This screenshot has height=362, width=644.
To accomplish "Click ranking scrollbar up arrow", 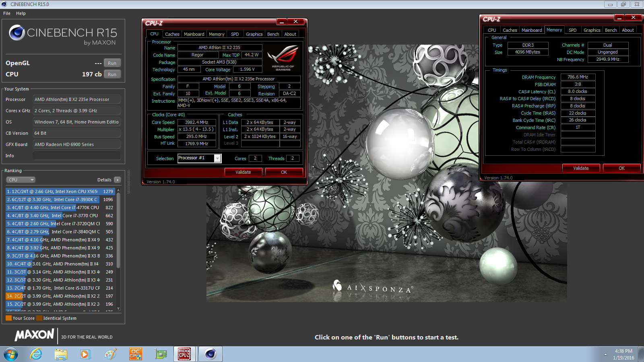I will pos(118,190).
